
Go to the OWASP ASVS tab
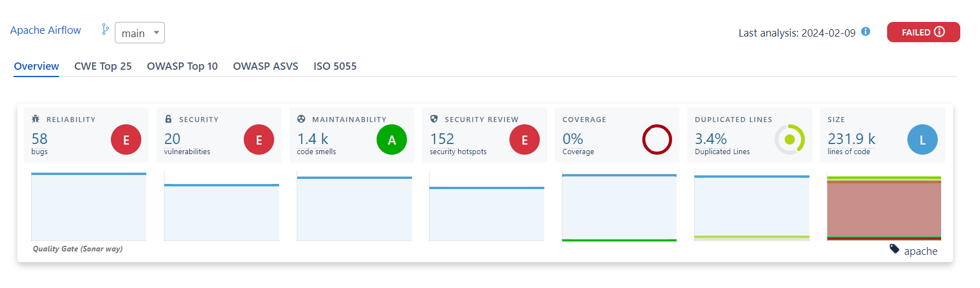coord(266,66)
